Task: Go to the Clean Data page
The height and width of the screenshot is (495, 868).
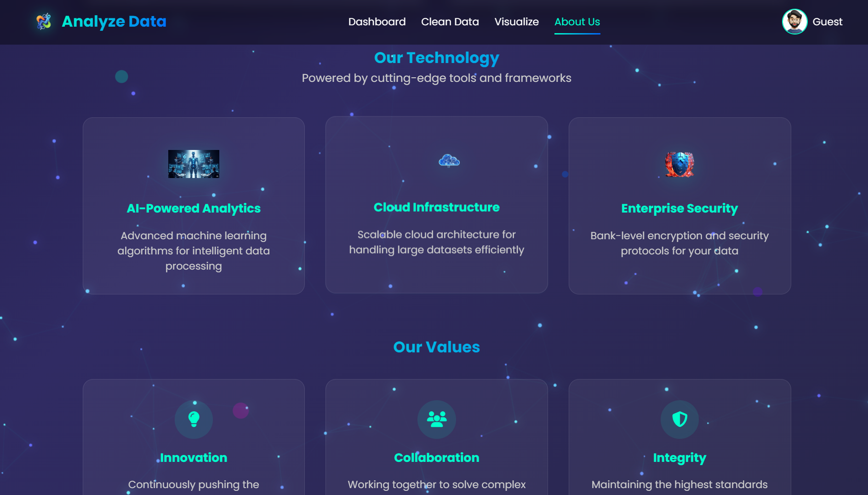Action: [x=450, y=22]
